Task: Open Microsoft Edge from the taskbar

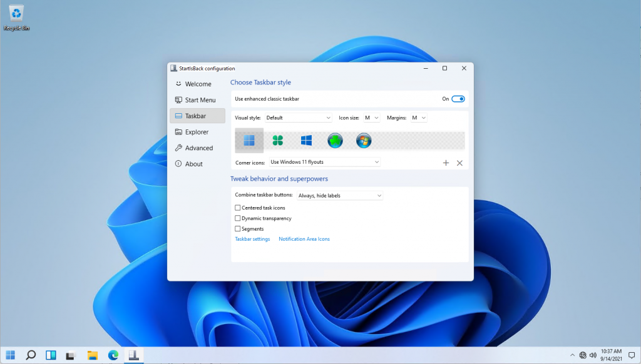Action: 113,355
